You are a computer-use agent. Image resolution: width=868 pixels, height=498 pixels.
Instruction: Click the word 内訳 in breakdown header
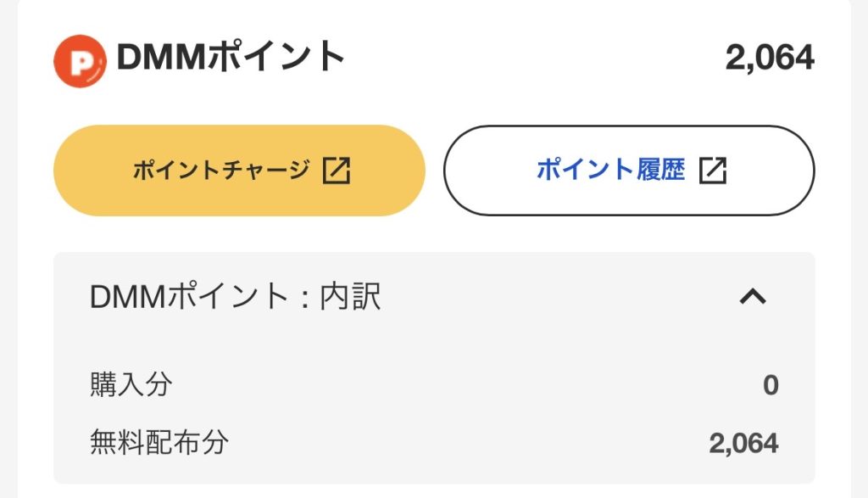(x=350, y=296)
